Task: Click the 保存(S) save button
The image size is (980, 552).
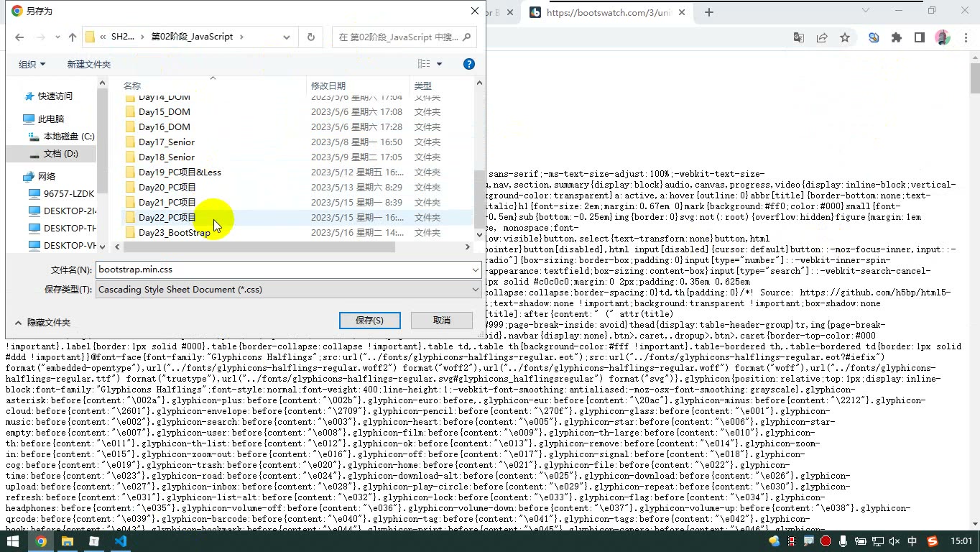Action: click(370, 321)
